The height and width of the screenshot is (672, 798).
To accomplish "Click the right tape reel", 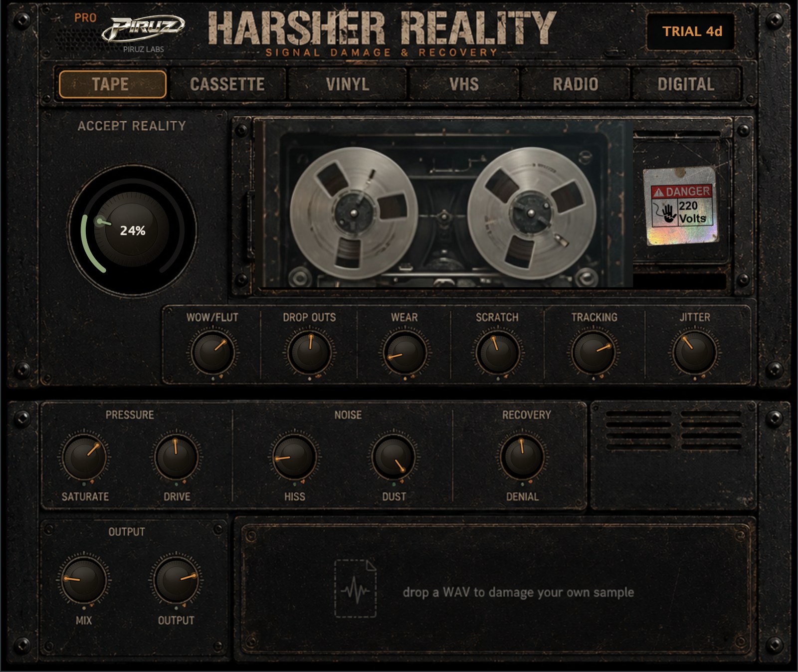I will [532, 213].
